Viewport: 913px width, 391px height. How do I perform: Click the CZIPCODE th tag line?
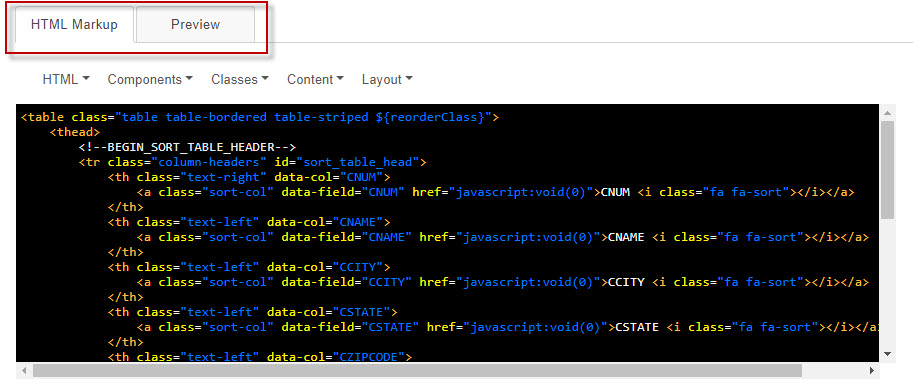click(260, 357)
